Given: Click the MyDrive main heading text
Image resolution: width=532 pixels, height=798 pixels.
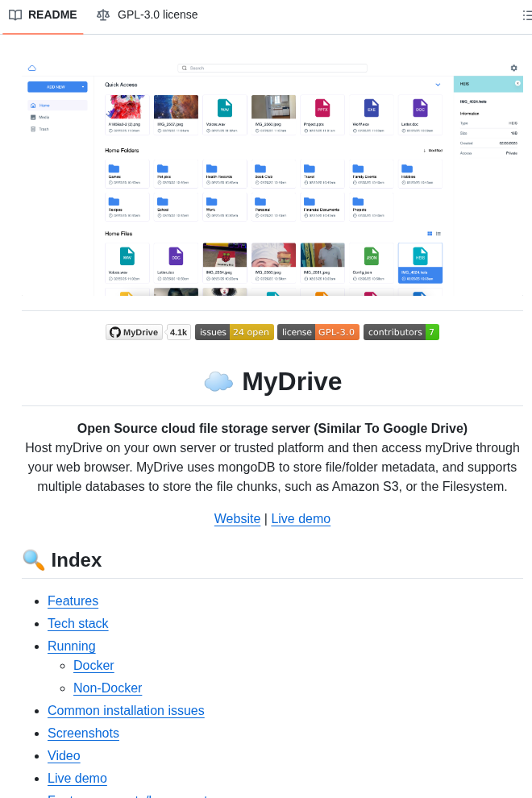Looking at the screenshot, I should pos(292,381).
